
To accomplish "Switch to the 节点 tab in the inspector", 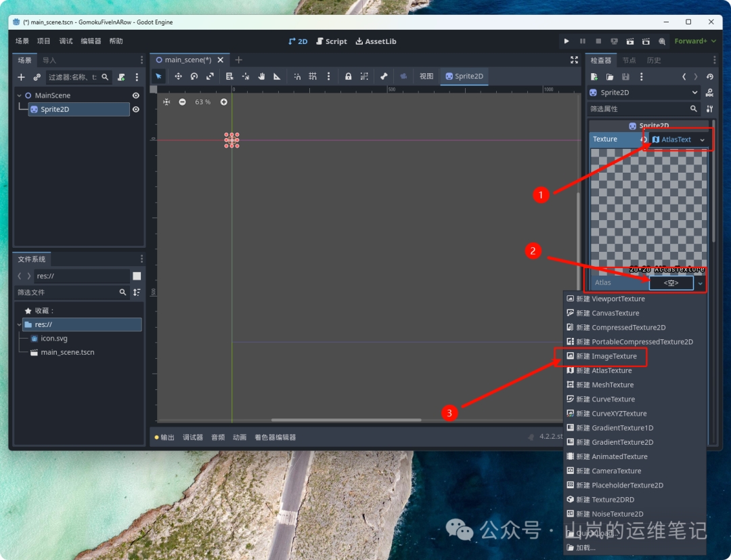I will (x=629, y=60).
